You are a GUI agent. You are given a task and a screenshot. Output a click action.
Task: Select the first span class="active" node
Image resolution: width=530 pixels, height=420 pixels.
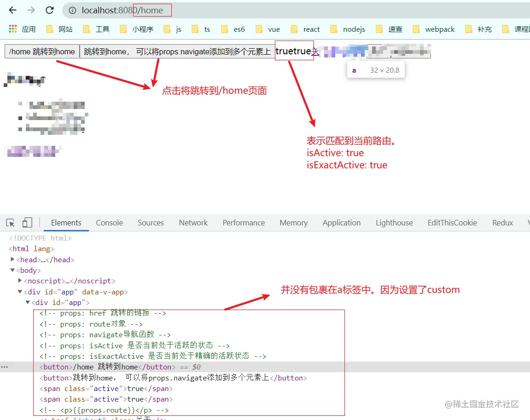pyautogui.click(x=106, y=389)
